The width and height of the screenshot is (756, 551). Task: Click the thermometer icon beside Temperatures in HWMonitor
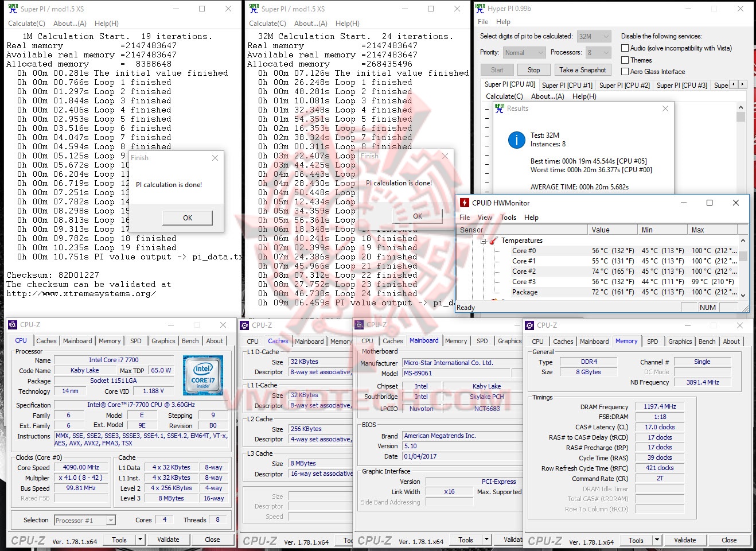tap(493, 241)
